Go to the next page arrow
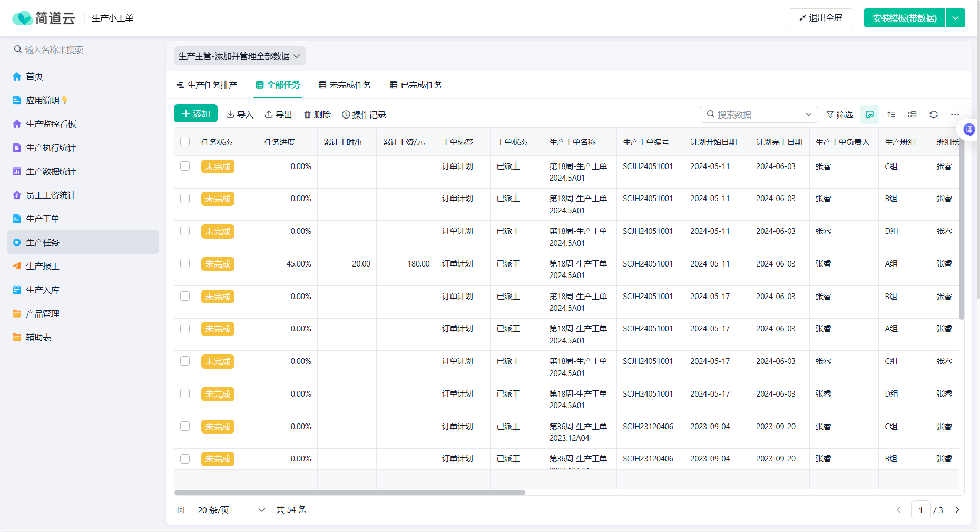 [x=957, y=510]
